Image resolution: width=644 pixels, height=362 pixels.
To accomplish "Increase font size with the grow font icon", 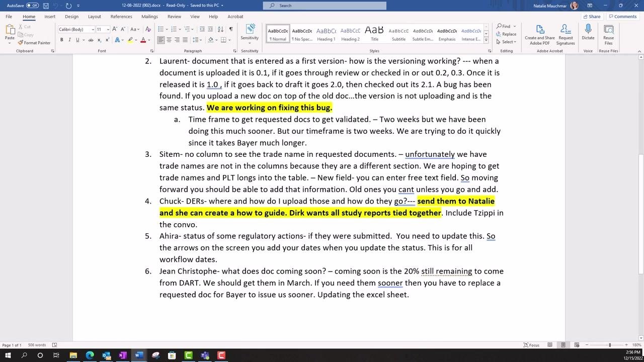I will (x=115, y=29).
